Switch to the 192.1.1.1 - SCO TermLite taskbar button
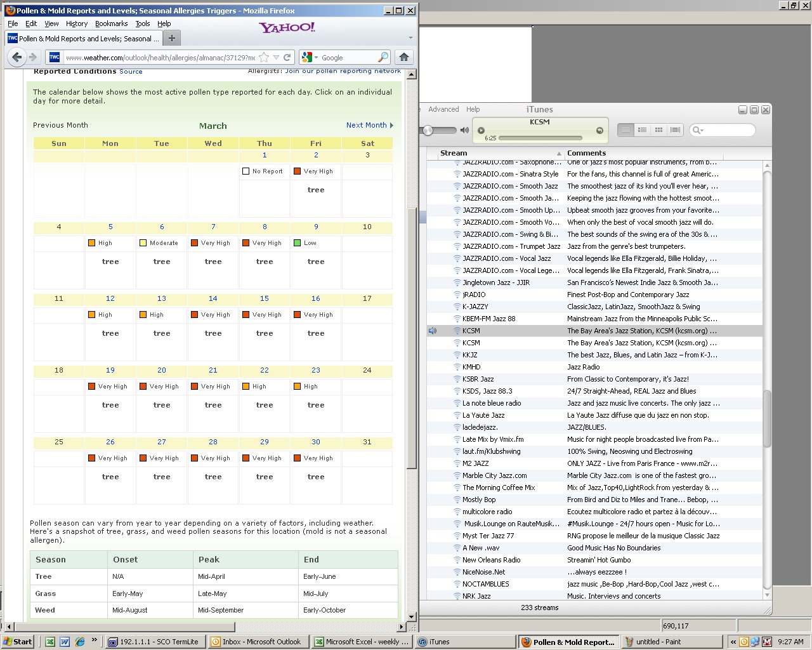 [155, 642]
